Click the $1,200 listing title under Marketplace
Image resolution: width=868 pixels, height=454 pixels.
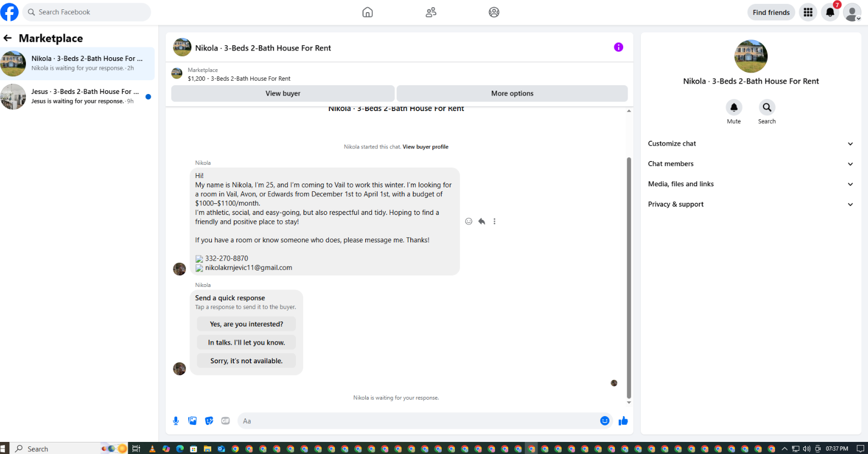click(239, 79)
